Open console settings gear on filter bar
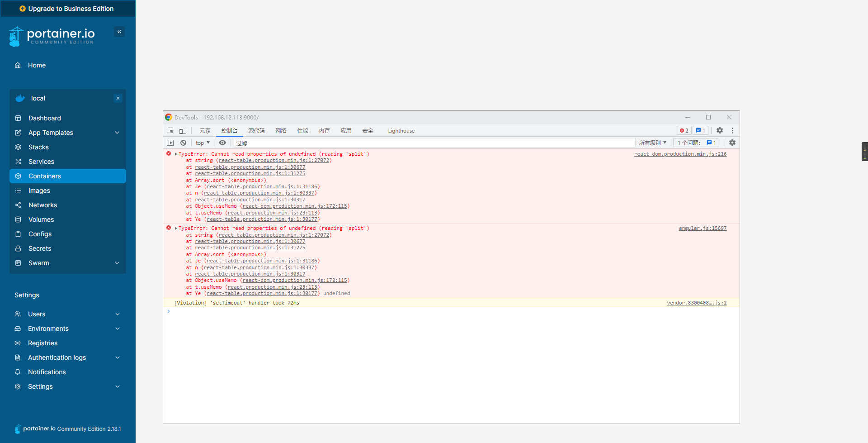The width and height of the screenshot is (868, 443). coord(732,143)
